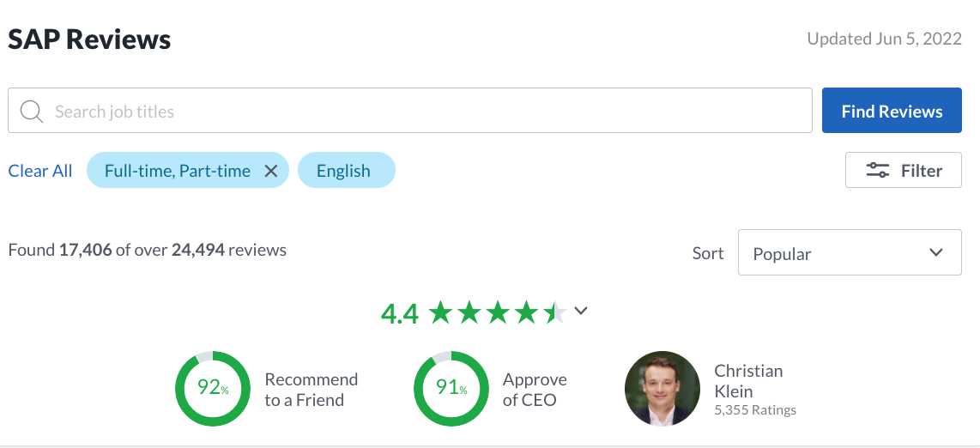This screenshot has height=448, width=980.
Task: Click the filter sliders icon
Action: (x=878, y=171)
